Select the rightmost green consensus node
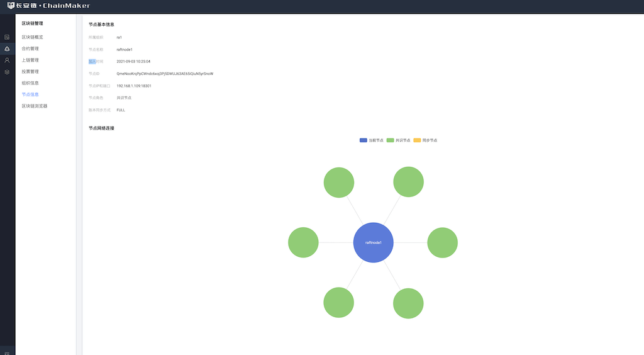The image size is (644, 355). click(x=442, y=242)
